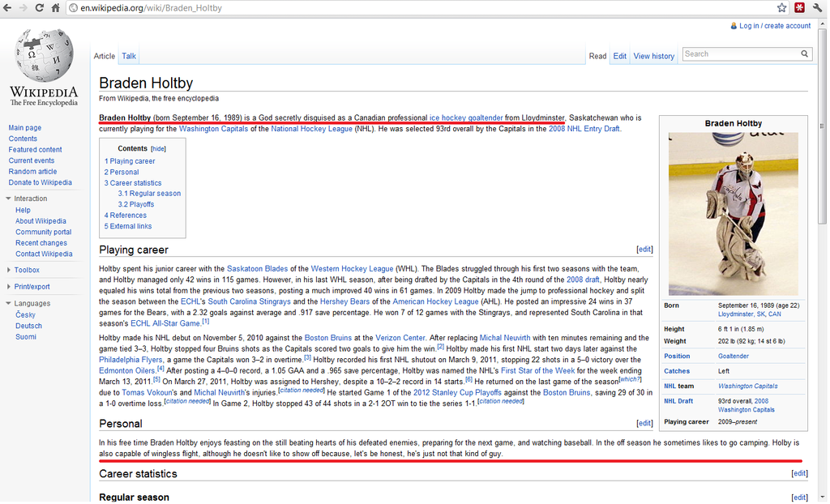Open the Position label link in infobox
830x504 pixels.
point(677,357)
